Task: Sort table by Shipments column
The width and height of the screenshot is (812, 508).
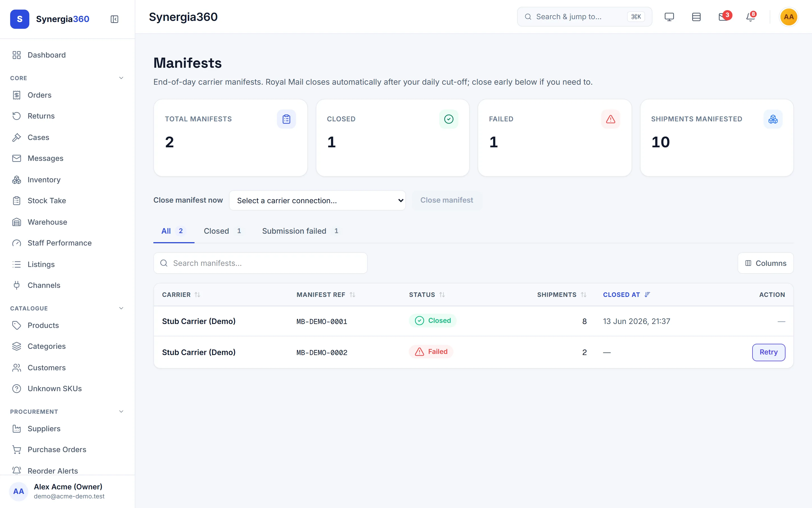Action: (562, 295)
